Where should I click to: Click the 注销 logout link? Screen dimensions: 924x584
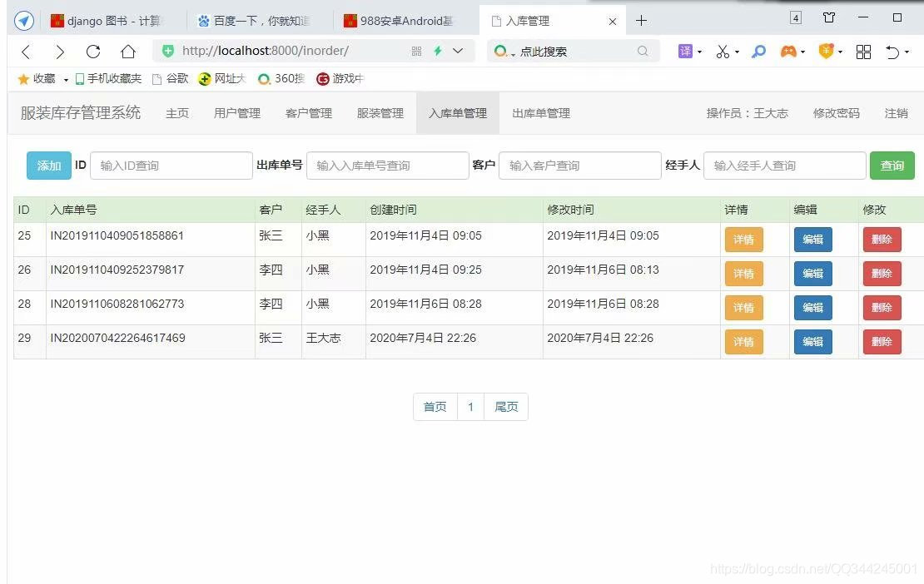(897, 113)
